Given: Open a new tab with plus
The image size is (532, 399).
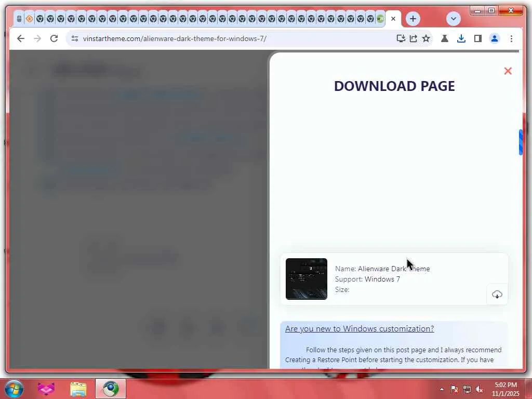Looking at the screenshot, I should point(413,19).
